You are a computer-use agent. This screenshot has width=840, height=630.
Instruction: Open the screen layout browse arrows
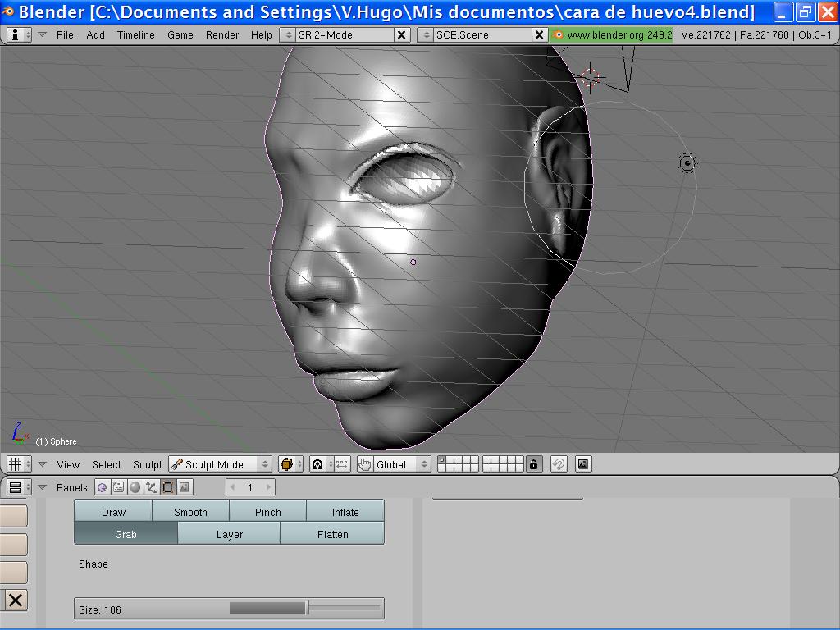pos(288,34)
